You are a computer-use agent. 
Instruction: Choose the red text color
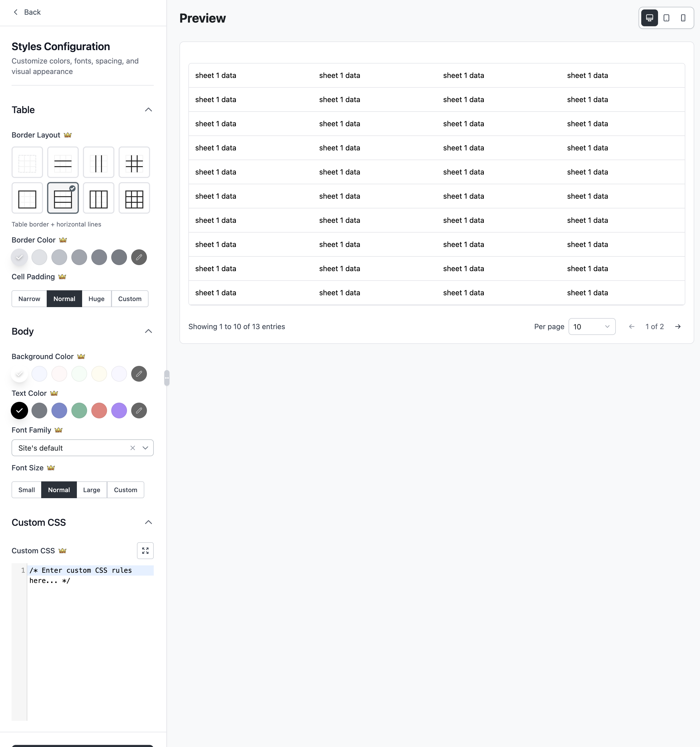coord(99,411)
